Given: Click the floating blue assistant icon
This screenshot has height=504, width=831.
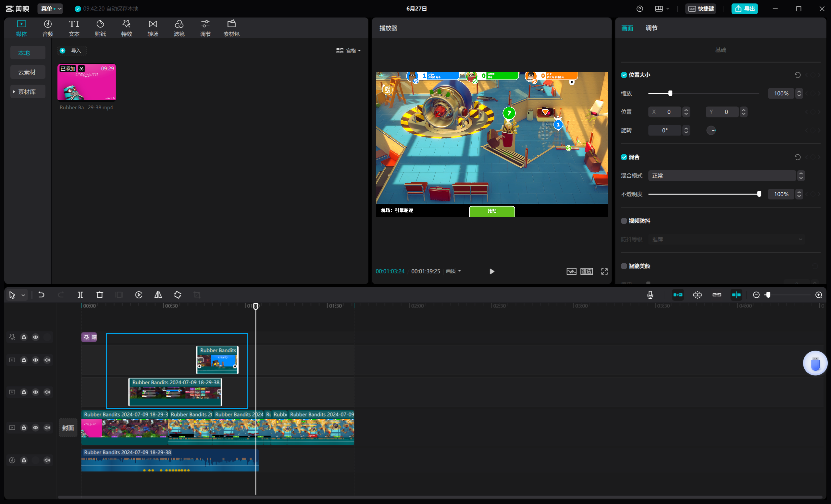Looking at the screenshot, I should 815,363.
